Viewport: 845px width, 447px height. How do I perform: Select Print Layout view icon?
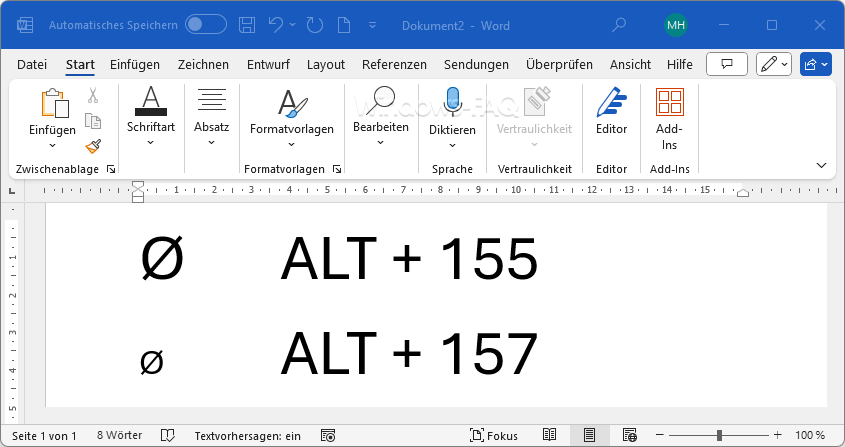tap(590, 435)
